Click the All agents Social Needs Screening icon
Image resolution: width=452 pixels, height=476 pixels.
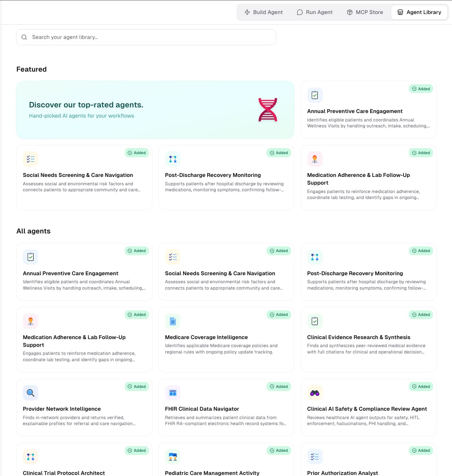click(x=173, y=257)
